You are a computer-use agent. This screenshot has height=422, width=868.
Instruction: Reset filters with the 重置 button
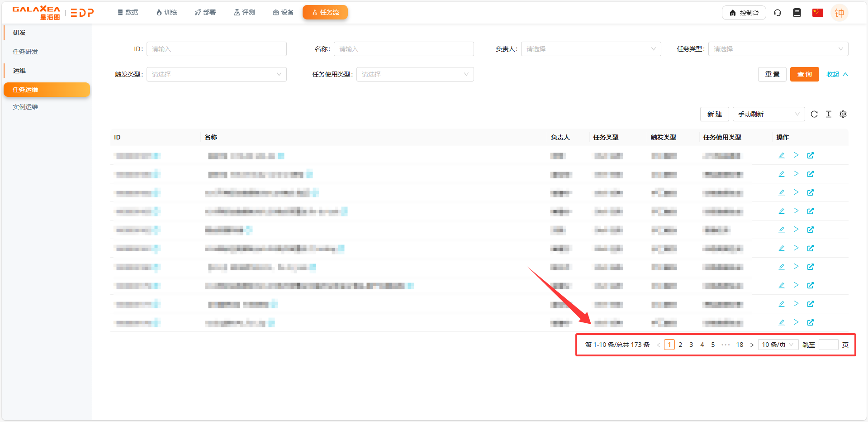tap(772, 74)
